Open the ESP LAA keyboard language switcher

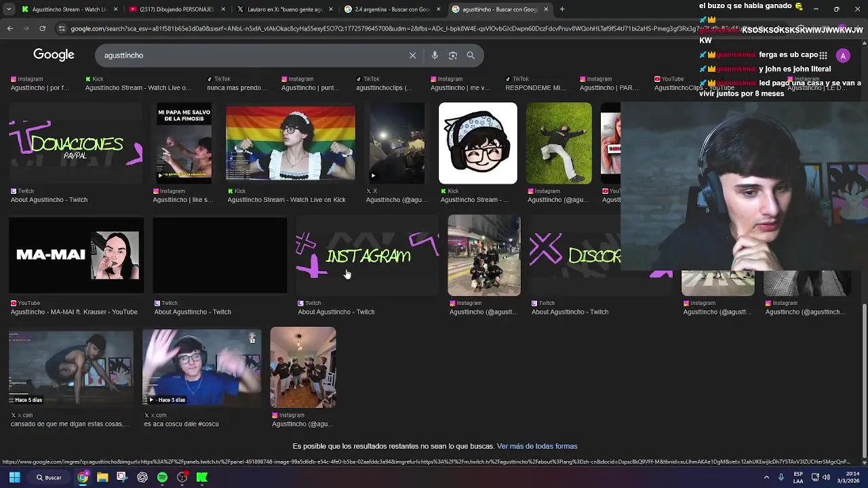pyautogui.click(x=798, y=477)
